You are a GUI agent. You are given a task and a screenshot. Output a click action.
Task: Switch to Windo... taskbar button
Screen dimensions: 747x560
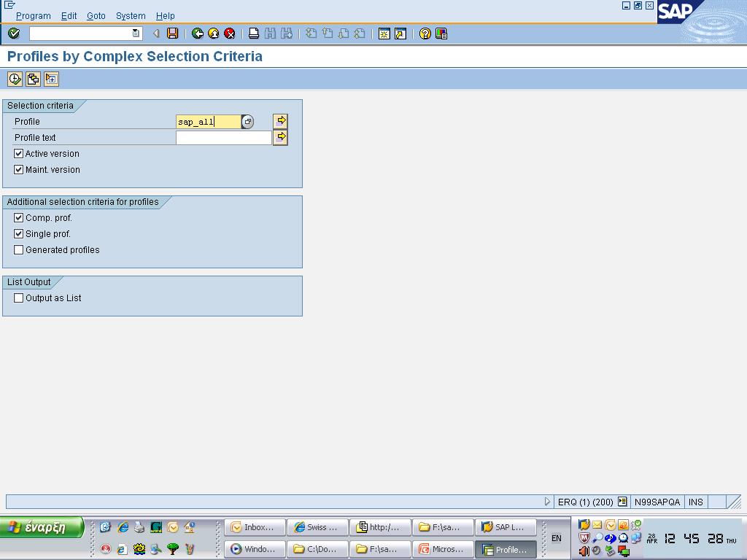[255, 549]
